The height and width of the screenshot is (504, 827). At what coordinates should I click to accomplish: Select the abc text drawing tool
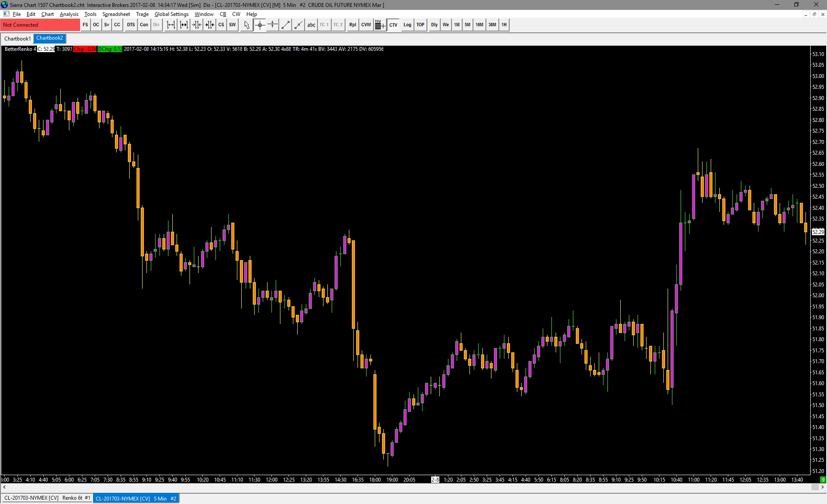tap(311, 25)
